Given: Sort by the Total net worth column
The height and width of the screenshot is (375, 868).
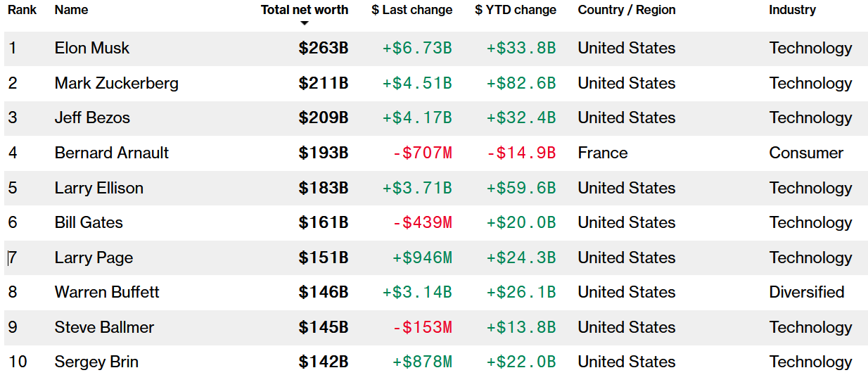Looking at the screenshot, I should click(x=304, y=10).
